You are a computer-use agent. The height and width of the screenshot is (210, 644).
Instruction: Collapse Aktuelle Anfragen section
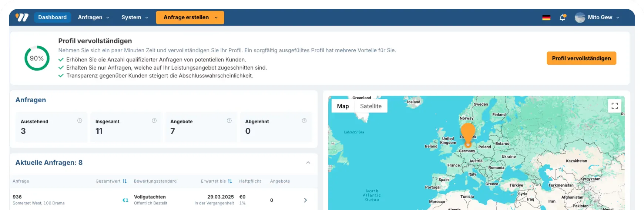(x=308, y=163)
